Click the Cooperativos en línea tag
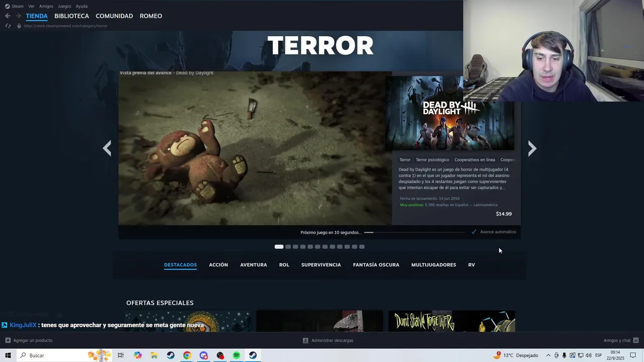 (474, 160)
